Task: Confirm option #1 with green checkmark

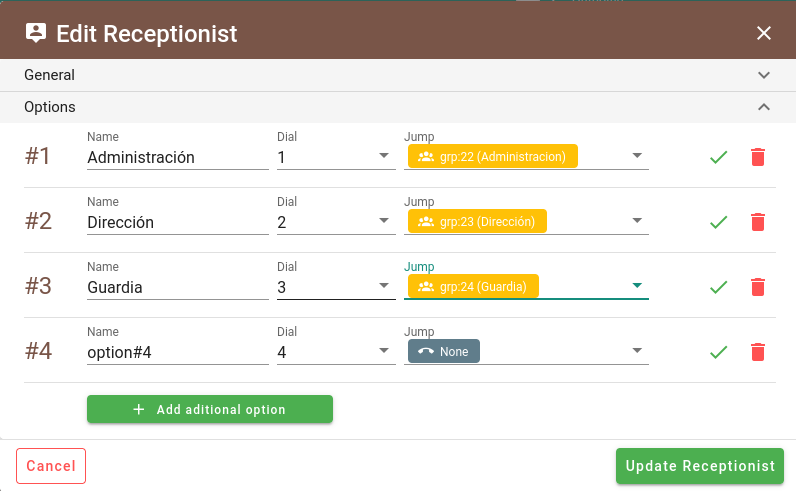Action: 718,157
